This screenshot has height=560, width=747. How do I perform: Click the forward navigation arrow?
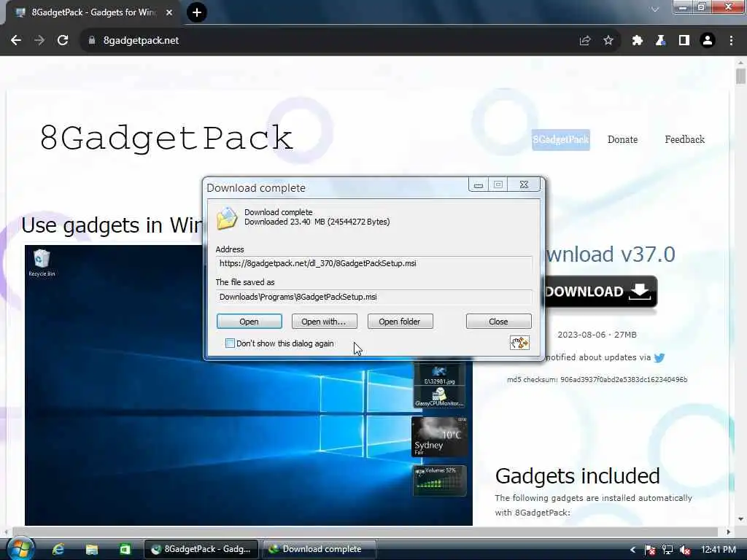[x=39, y=41]
